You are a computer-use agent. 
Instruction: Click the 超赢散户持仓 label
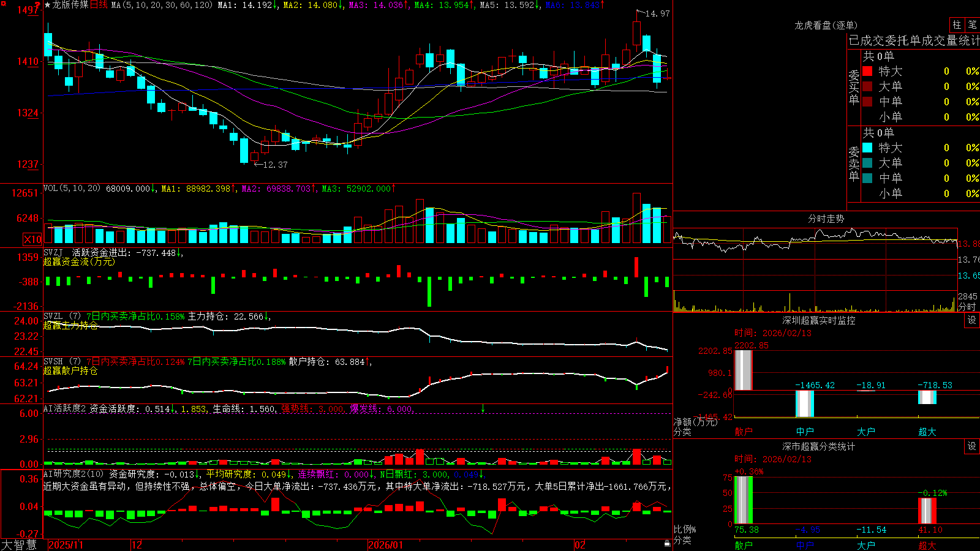click(70, 370)
